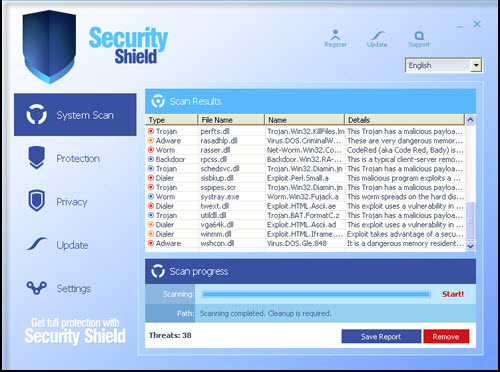Click threat icon beside utildll.dll

pos(151,215)
